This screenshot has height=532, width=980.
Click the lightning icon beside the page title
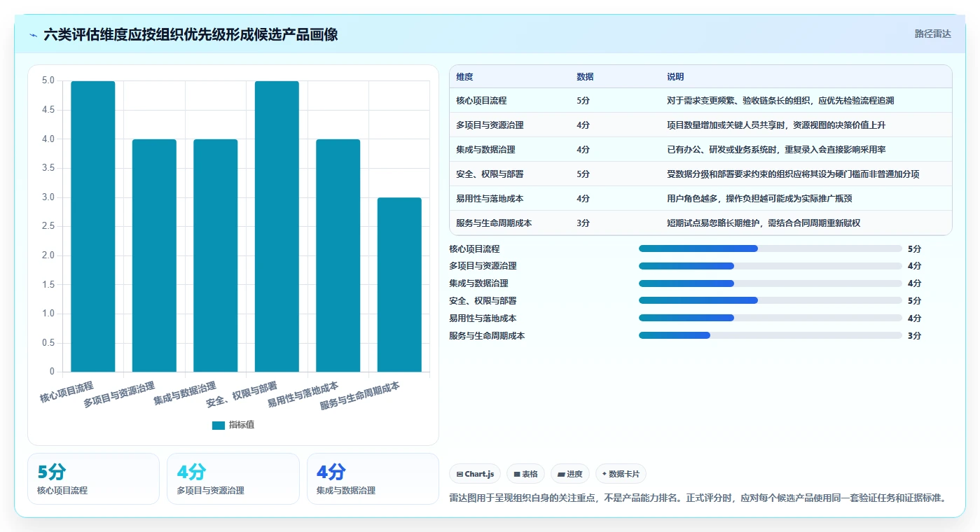34,34
